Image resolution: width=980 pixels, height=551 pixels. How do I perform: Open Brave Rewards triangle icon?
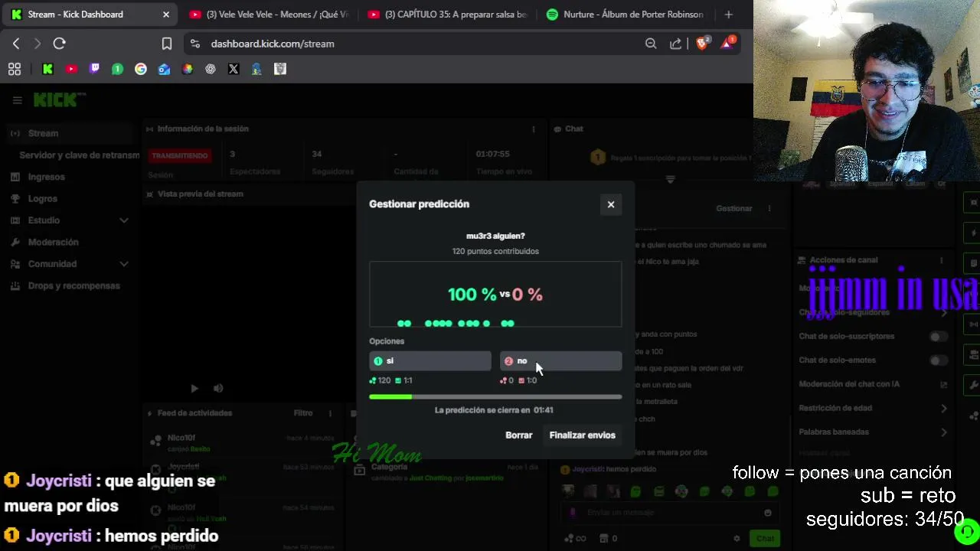point(727,43)
